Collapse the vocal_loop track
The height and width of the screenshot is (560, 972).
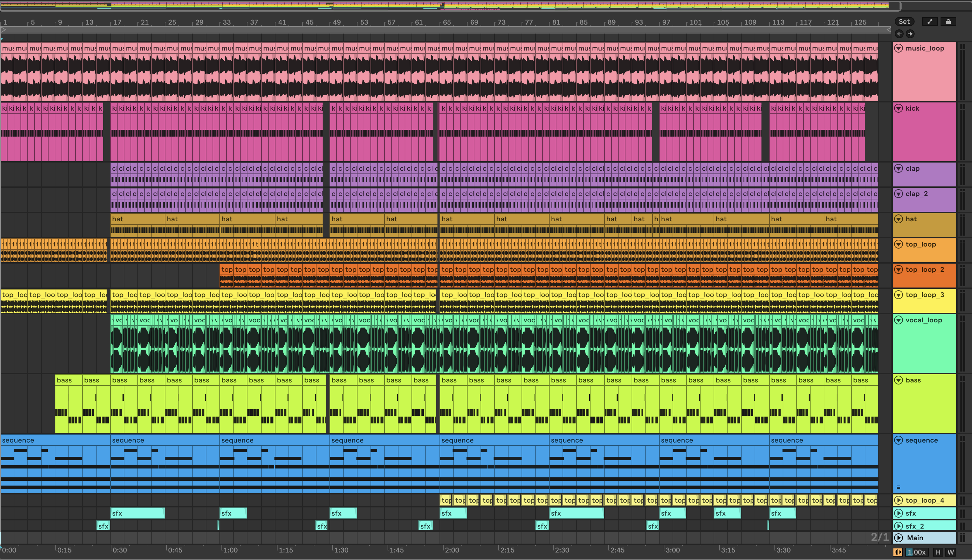click(x=899, y=320)
